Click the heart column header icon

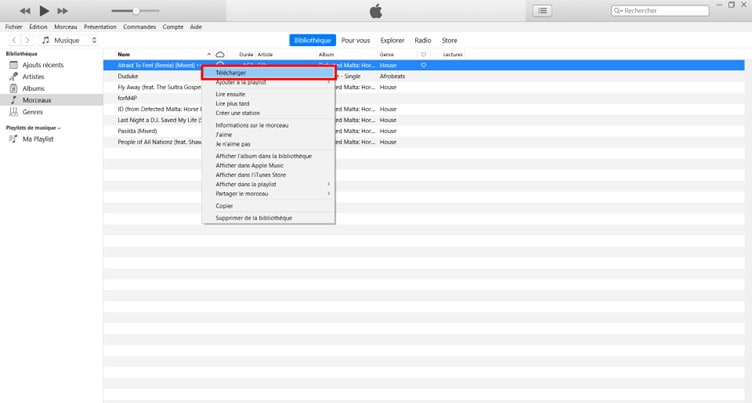423,54
